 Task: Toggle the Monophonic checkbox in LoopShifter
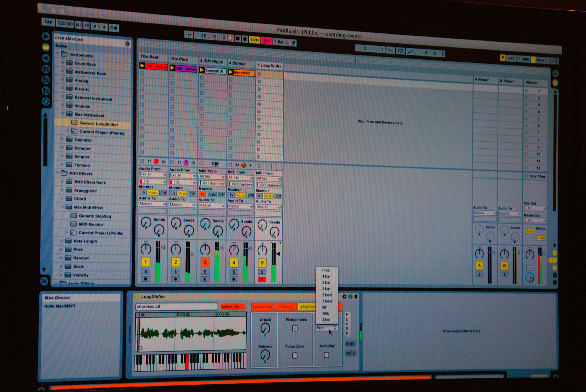click(295, 328)
